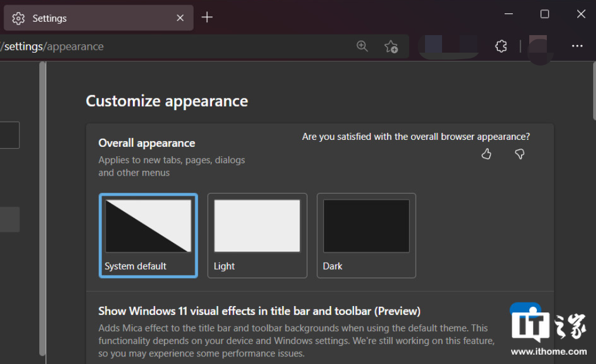Image resolution: width=596 pixels, height=364 pixels.
Task: Click the "Overall appearance" section title
Action: [x=147, y=143]
